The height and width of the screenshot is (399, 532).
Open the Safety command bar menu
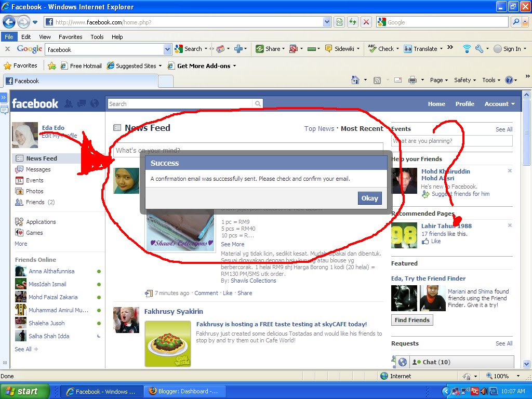pos(465,80)
